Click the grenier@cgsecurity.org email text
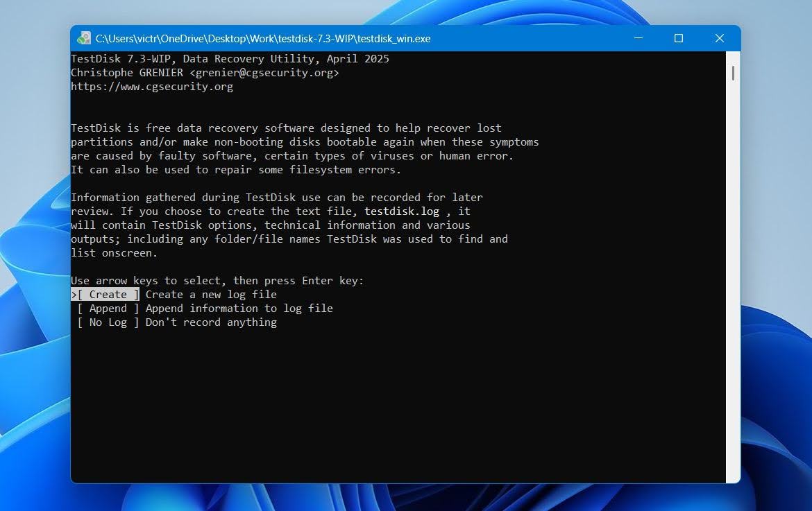The width and height of the screenshot is (812, 511). click(x=264, y=73)
